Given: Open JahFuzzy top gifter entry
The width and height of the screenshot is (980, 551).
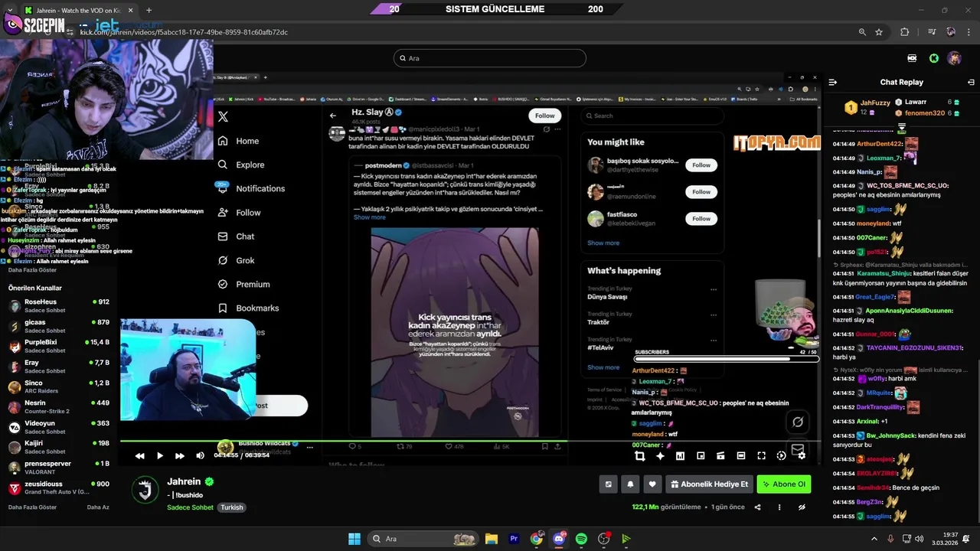Looking at the screenshot, I should 867,106.
